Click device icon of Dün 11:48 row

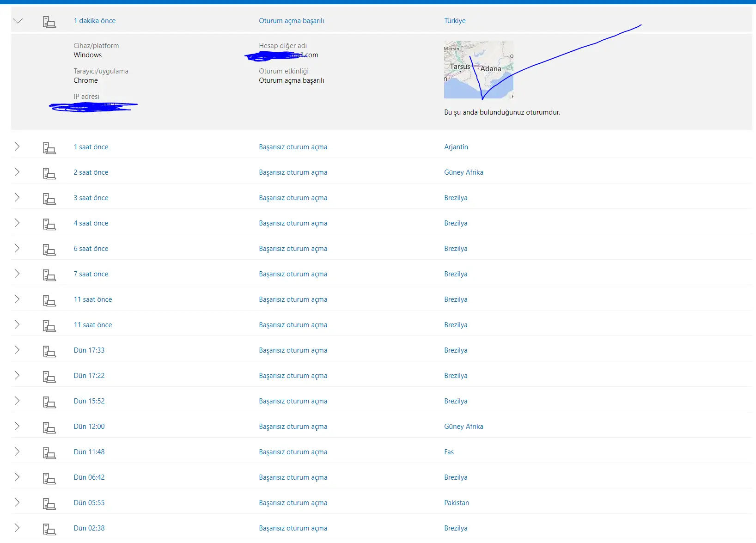(x=49, y=453)
